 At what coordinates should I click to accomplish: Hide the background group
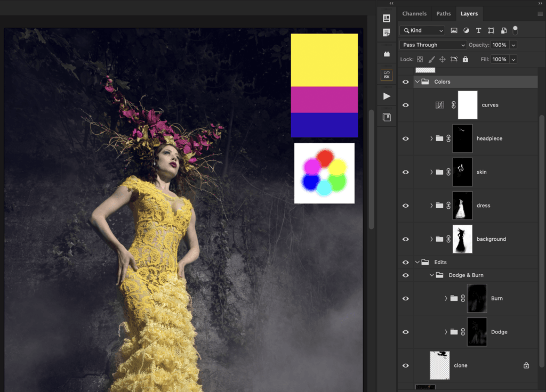406,239
